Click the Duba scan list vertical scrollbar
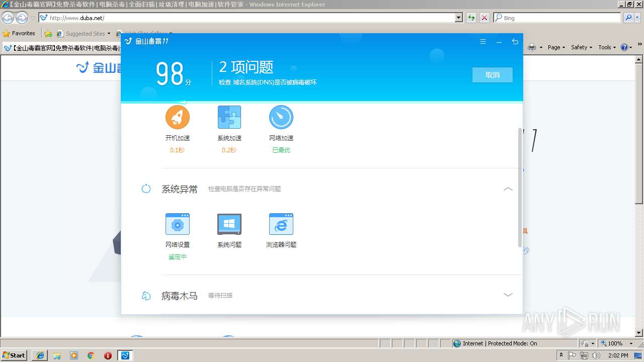The height and width of the screenshot is (362, 644). (520, 188)
